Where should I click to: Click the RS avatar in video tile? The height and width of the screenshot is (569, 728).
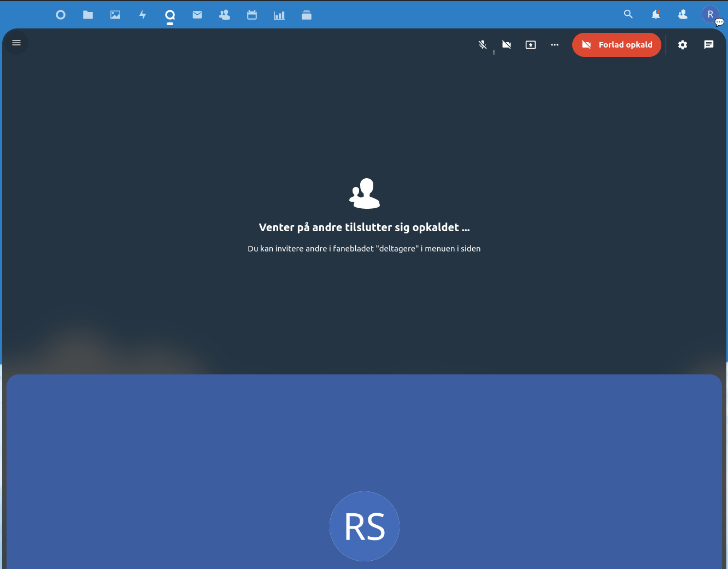pos(365,526)
